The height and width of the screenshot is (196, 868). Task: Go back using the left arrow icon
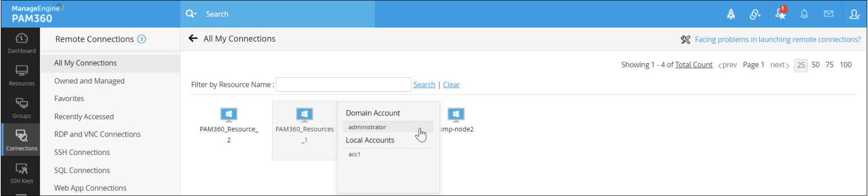[193, 38]
